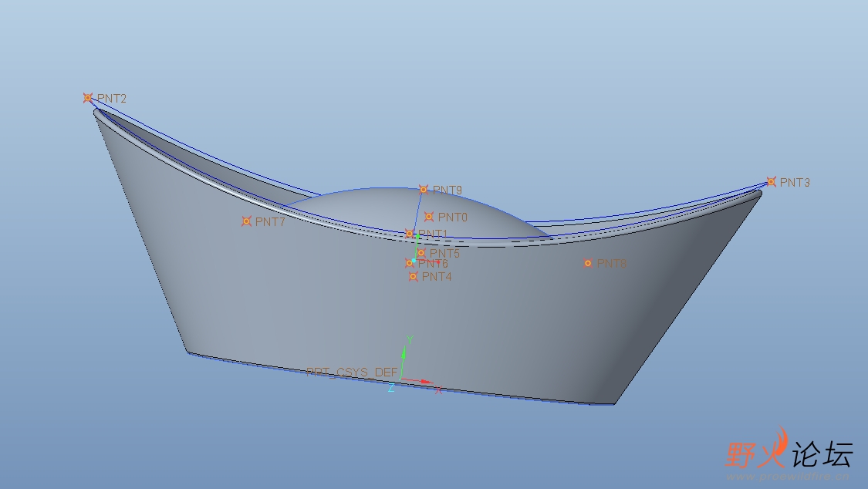Select datum point PNT2 marker

point(88,98)
